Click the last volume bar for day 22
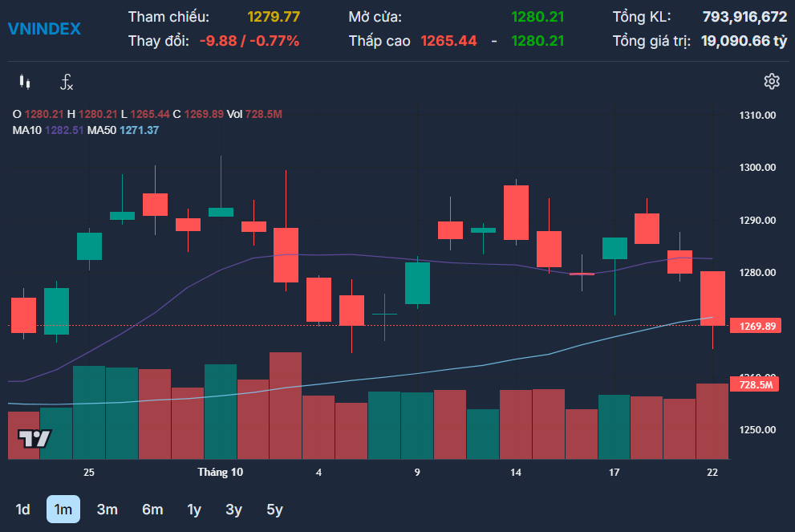Image resolution: width=795 pixels, height=532 pixels. coord(712,421)
